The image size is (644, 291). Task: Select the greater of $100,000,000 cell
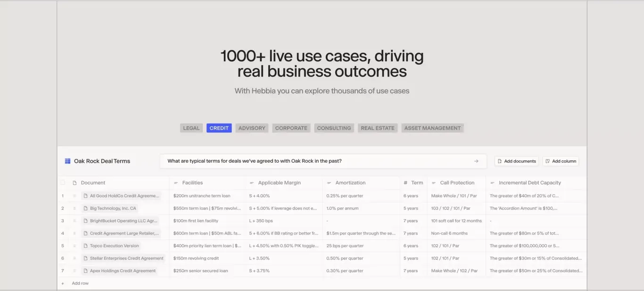[x=537, y=246]
